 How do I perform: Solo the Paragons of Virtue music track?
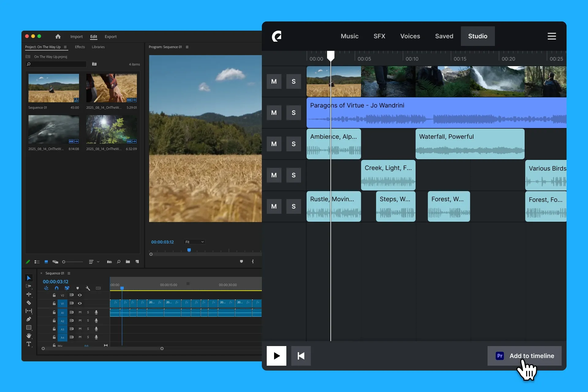coord(294,113)
